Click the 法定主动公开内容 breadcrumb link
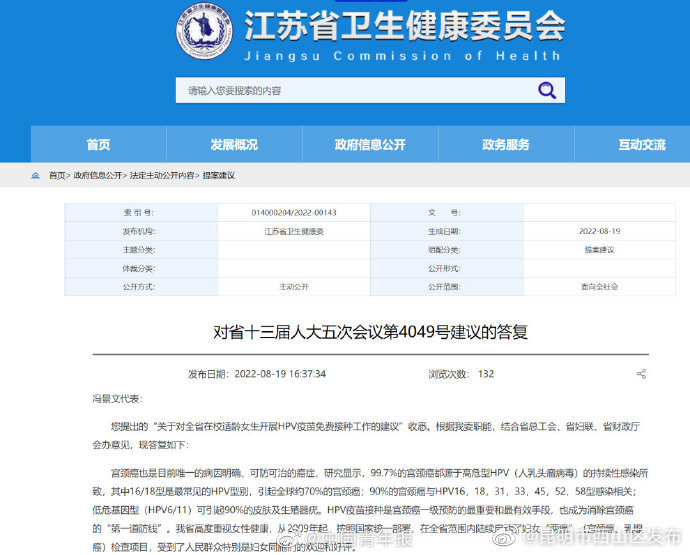Image resolution: width=690 pixels, height=555 pixels. (x=162, y=176)
